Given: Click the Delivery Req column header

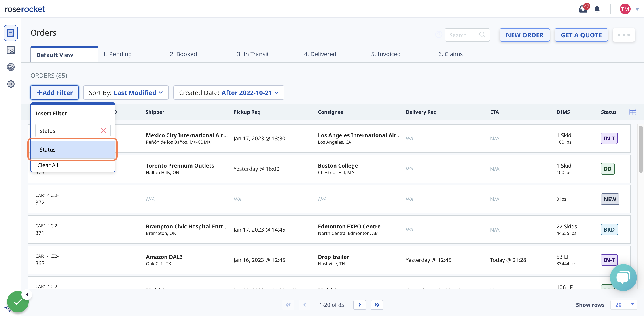Looking at the screenshot, I should point(421,112).
